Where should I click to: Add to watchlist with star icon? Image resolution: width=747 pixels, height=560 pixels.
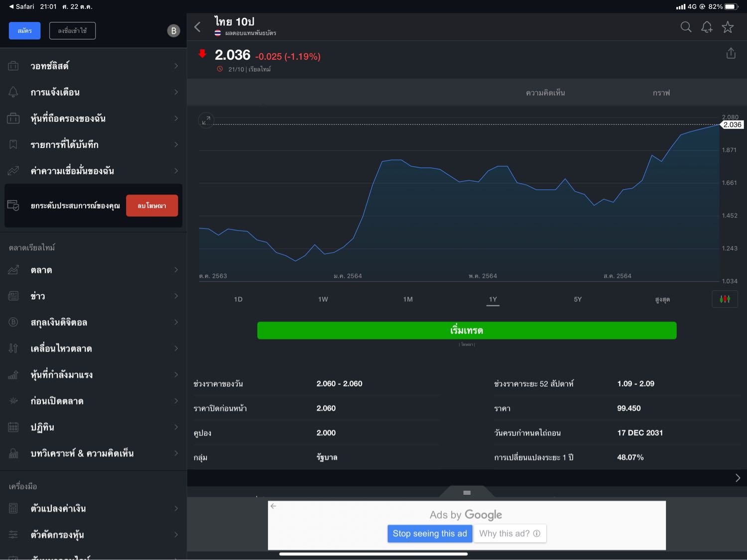click(728, 27)
